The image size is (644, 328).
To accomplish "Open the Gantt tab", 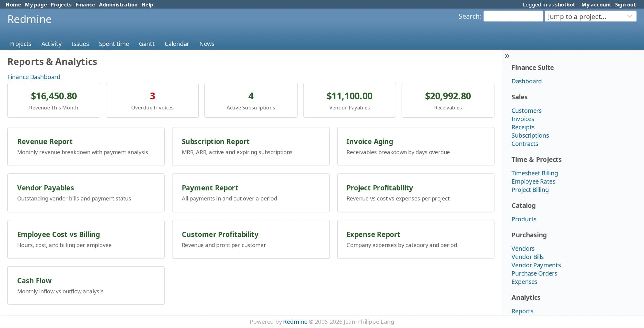I will coord(147,44).
